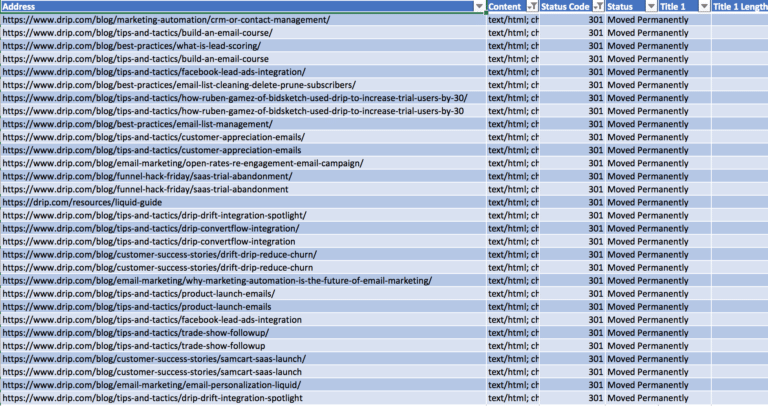Viewport: 768px width, 406px height.
Task: Open the Content column filter dropdown
Action: pos(532,7)
